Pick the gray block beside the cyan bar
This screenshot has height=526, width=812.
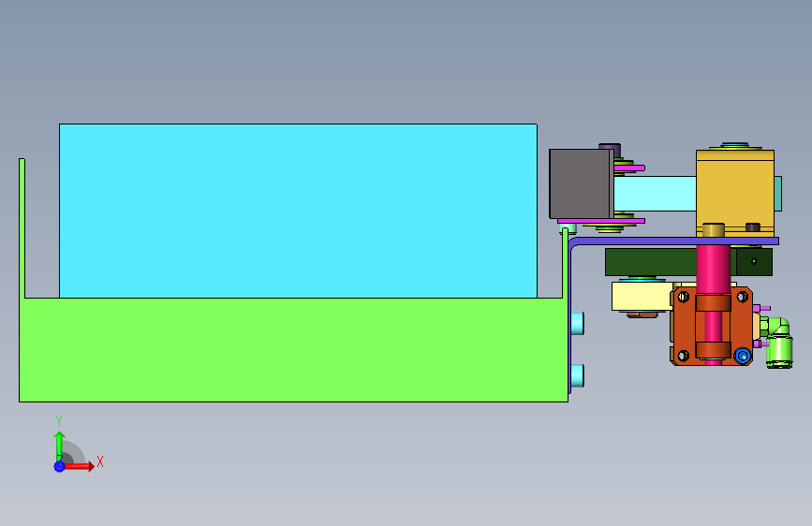tap(581, 183)
